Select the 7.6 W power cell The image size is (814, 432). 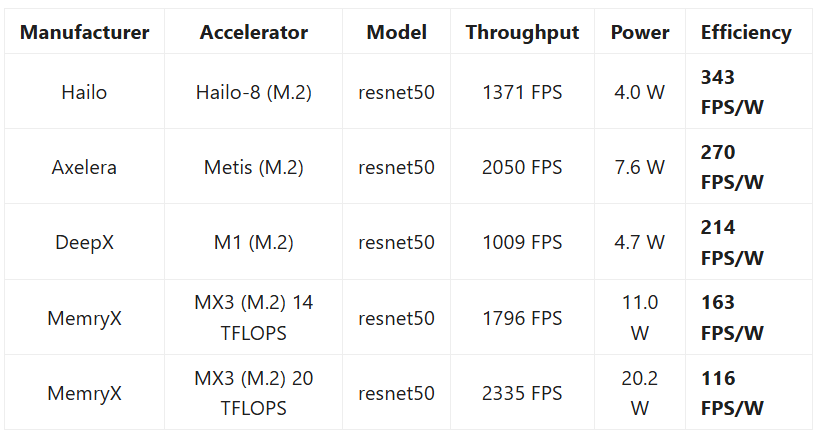[640, 167]
